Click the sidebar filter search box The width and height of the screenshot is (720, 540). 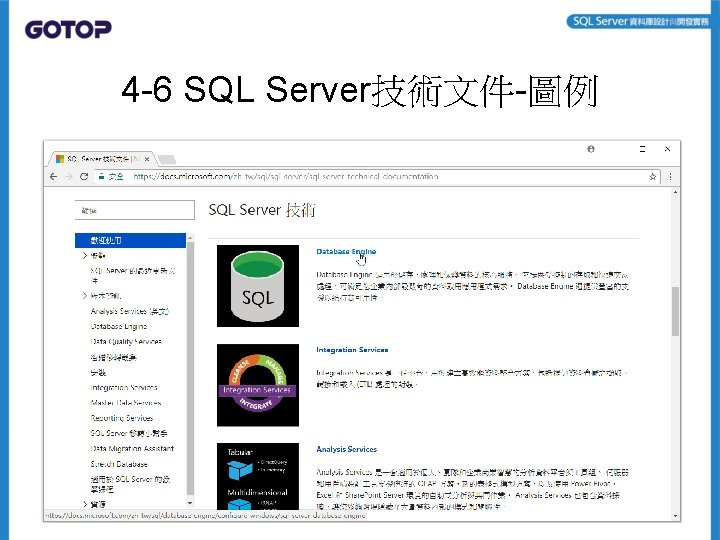coord(135,210)
